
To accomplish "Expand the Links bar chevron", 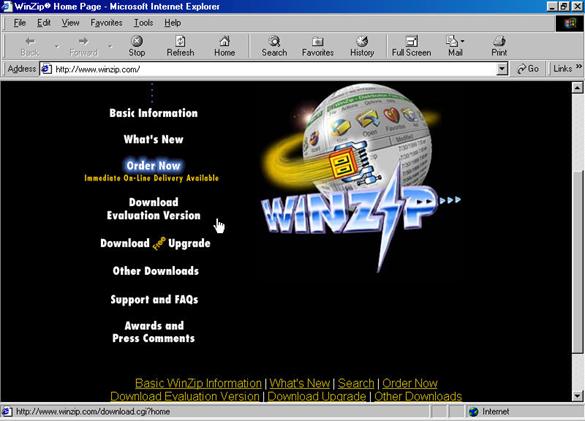I will tap(579, 67).
